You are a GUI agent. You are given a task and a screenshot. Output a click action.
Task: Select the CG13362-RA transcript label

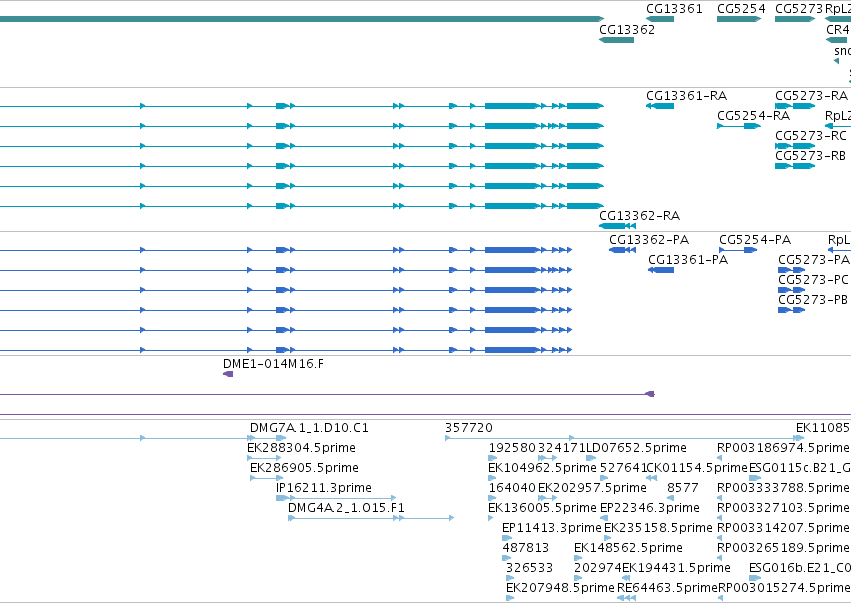[639, 215]
